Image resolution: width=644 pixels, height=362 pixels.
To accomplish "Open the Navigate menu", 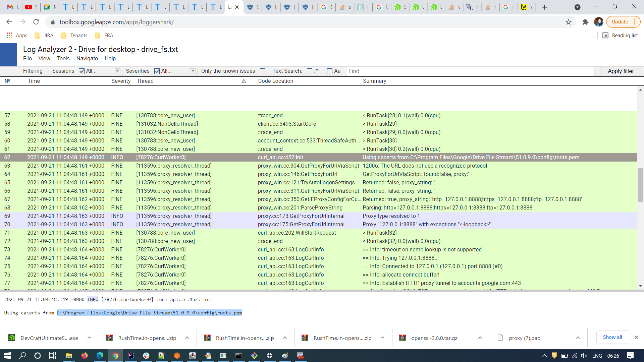I will coord(87,59).
